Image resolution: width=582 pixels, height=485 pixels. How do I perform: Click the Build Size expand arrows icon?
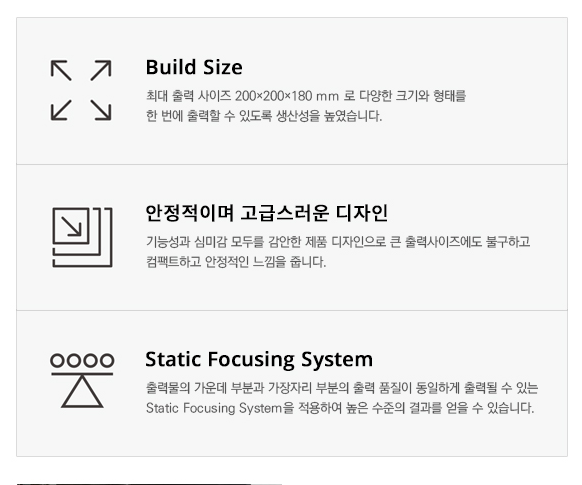[81, 90]
